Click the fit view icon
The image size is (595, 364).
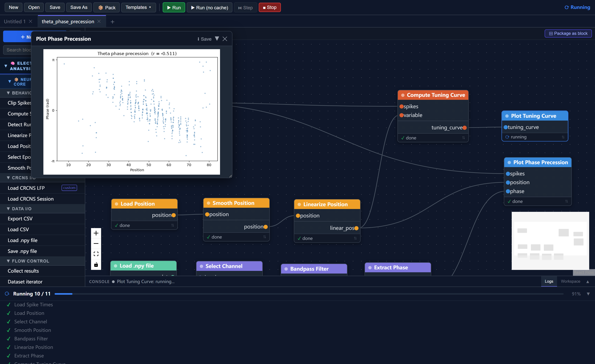pyautogui.click(x=96, y=254)
